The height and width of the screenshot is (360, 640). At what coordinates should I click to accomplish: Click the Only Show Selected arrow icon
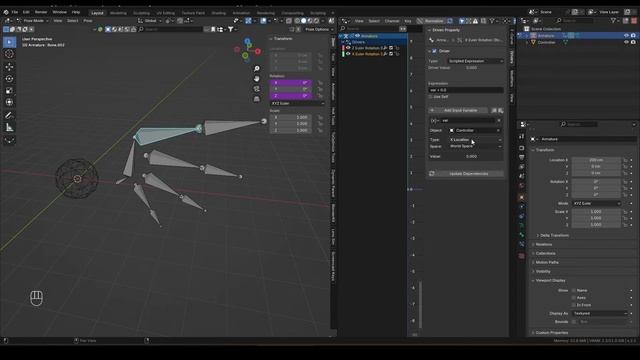coord(462,21)
